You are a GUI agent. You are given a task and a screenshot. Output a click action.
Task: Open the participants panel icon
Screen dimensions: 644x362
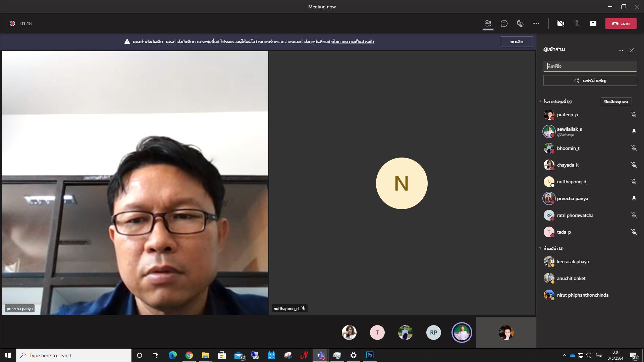[488, 23]
